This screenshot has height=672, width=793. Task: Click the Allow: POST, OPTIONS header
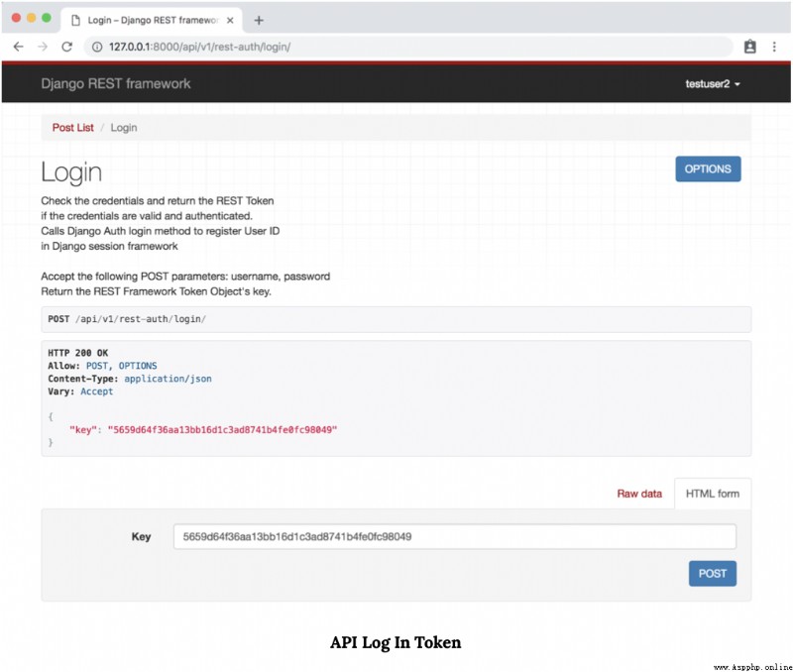(102, 366)
